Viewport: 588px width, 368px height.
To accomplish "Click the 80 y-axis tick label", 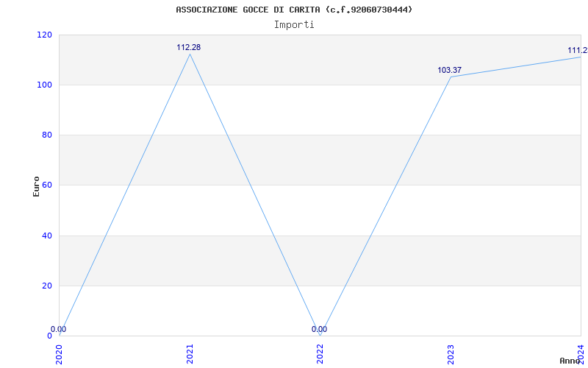I will [x=46, y=135].
